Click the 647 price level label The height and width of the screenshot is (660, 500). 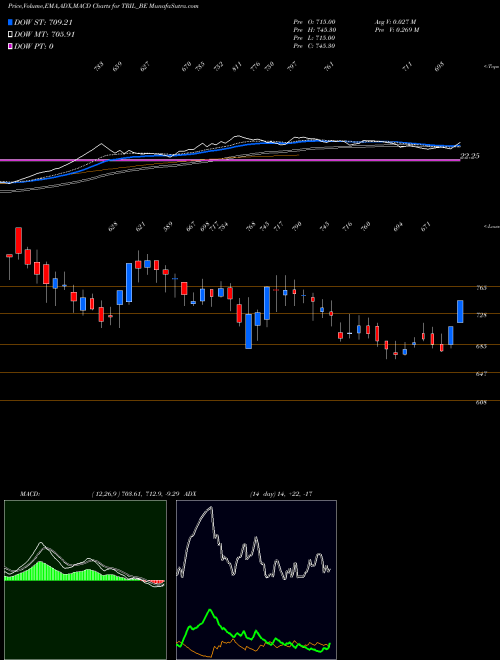pyautogui.click(x=482, y=374)
